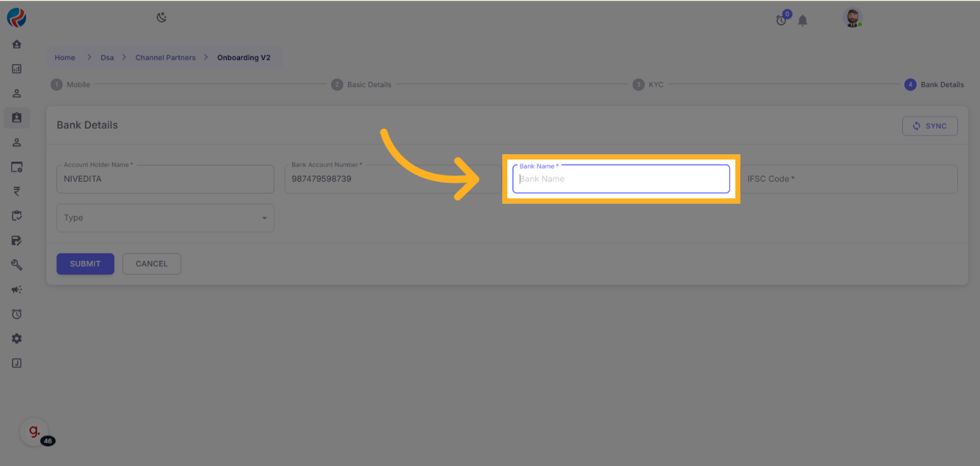Open the timer icon with badge in header
The image size is (980, 466).
point(781,20)
